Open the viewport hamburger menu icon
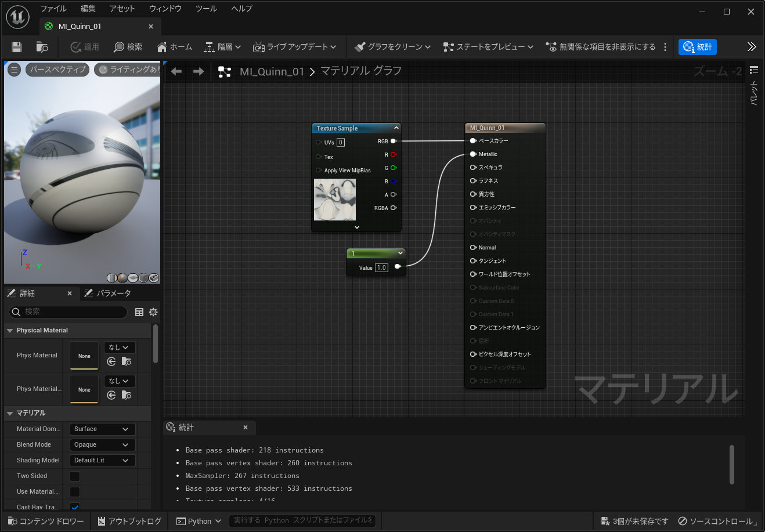 pos(15,70)
